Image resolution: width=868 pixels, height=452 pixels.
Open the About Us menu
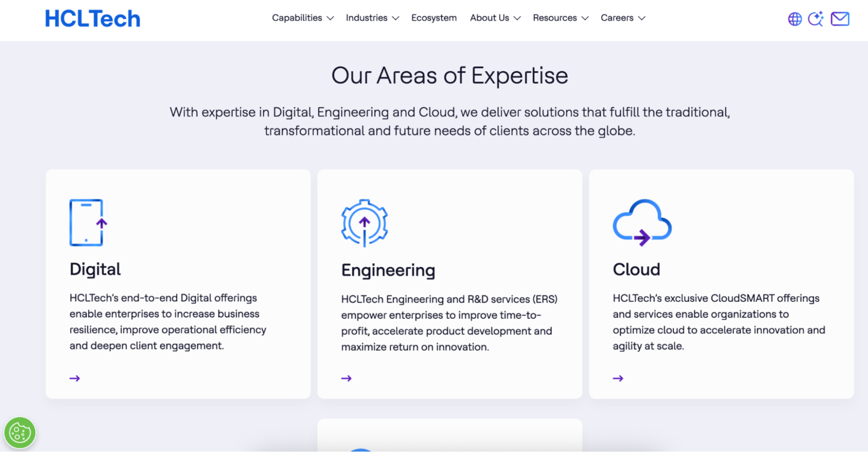[x=490, y=18]
